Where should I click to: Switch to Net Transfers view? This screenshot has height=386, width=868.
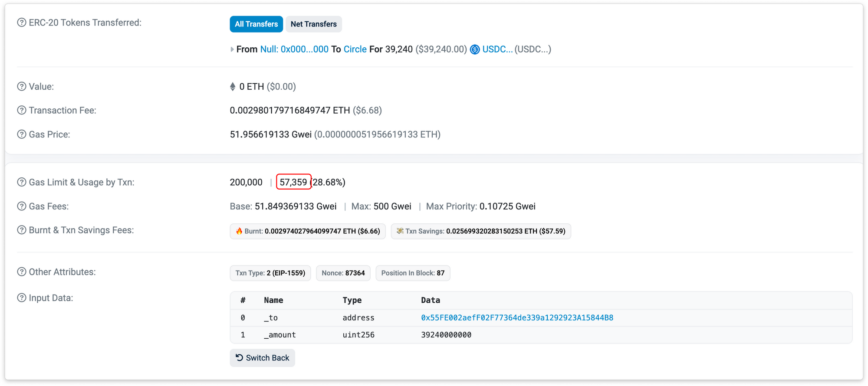pyautogui.click(x=313, y=24)
